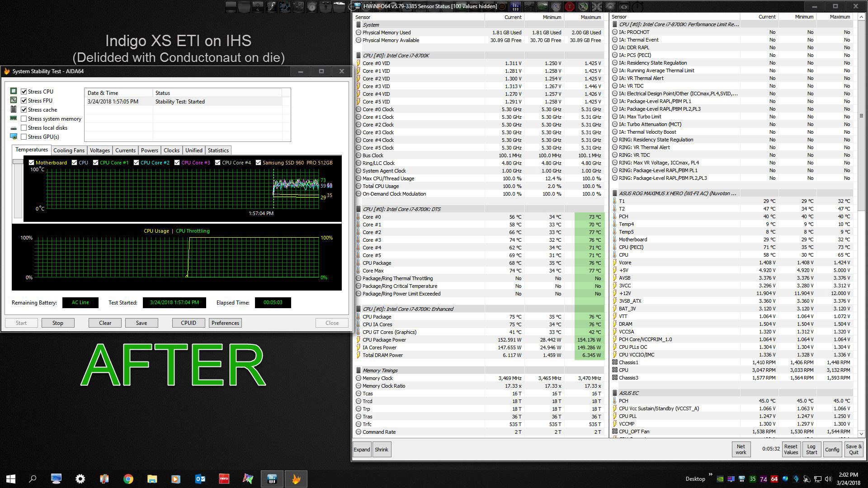Click the lightning icon beside Vcore
Screen dimensions: 868x488
[x=615, y=263]
